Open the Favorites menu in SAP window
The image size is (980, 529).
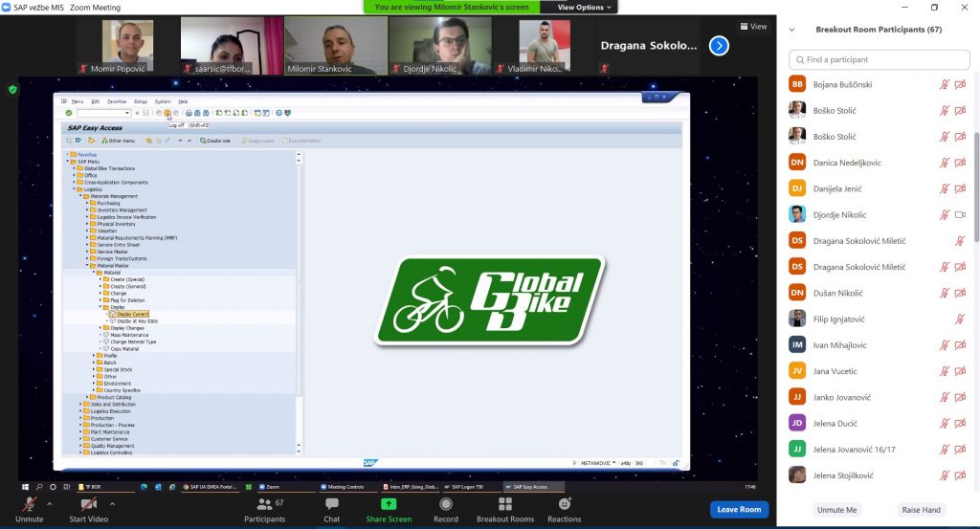tap(117, 101)
